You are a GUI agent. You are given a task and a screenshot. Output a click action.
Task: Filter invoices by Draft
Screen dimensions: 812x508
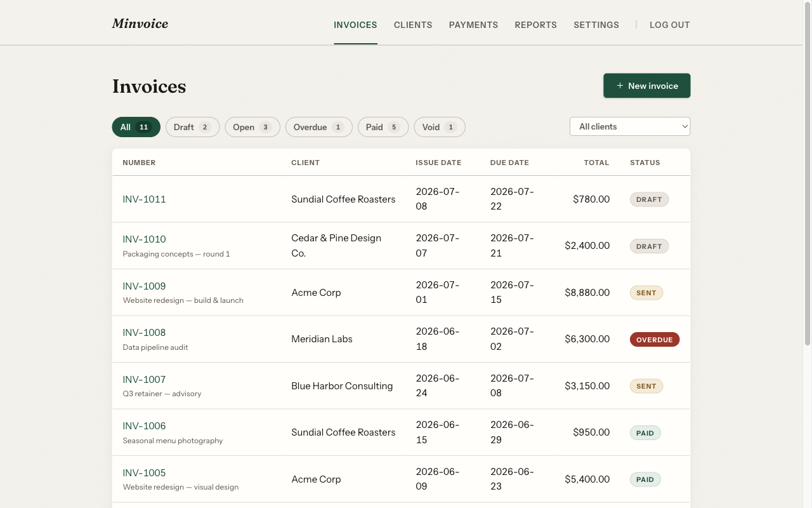192,127
